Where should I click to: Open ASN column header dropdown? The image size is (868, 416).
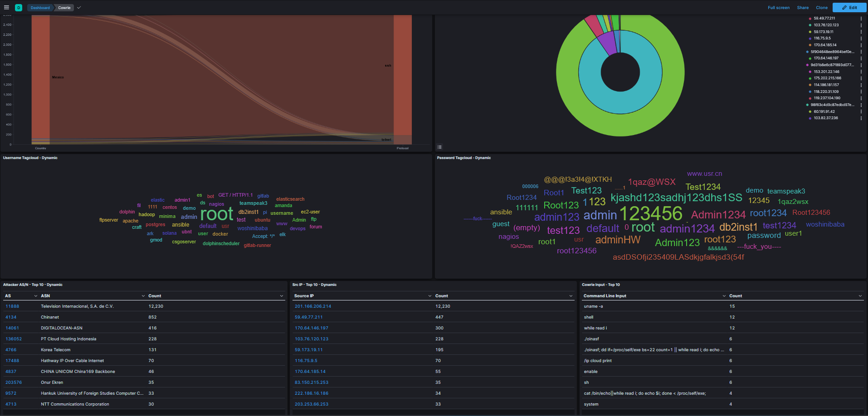[x=143, y=296]
